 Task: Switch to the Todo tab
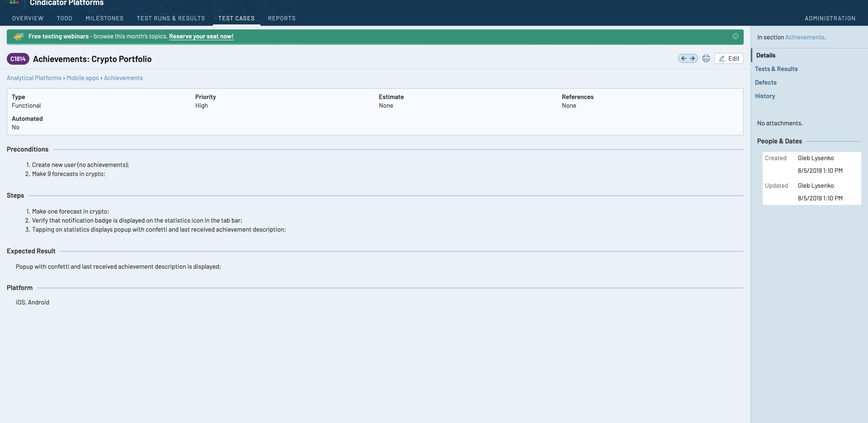coord(65,18)
